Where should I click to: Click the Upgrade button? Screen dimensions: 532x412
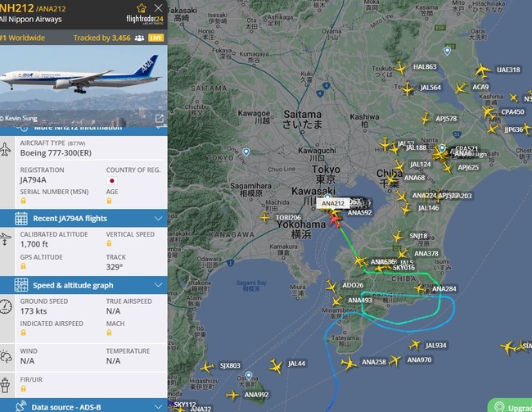510,406
